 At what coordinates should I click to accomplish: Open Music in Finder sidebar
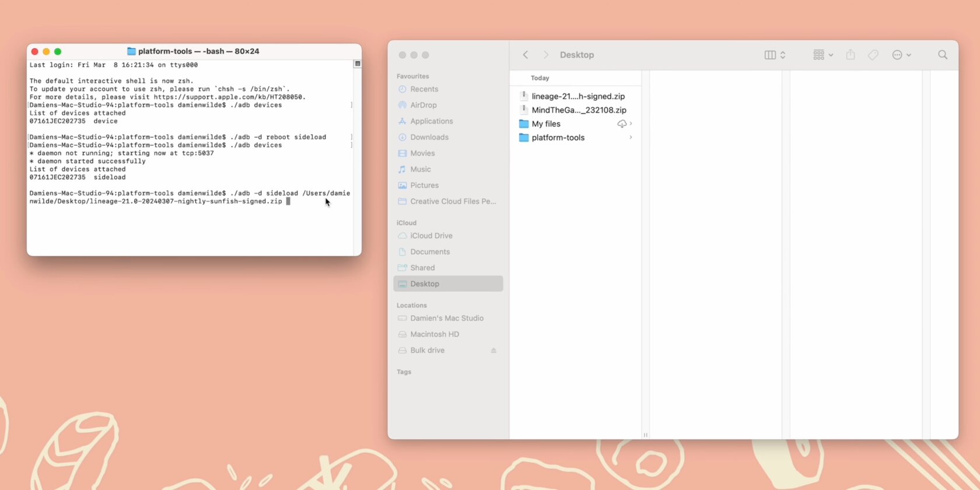coord(448,169)
